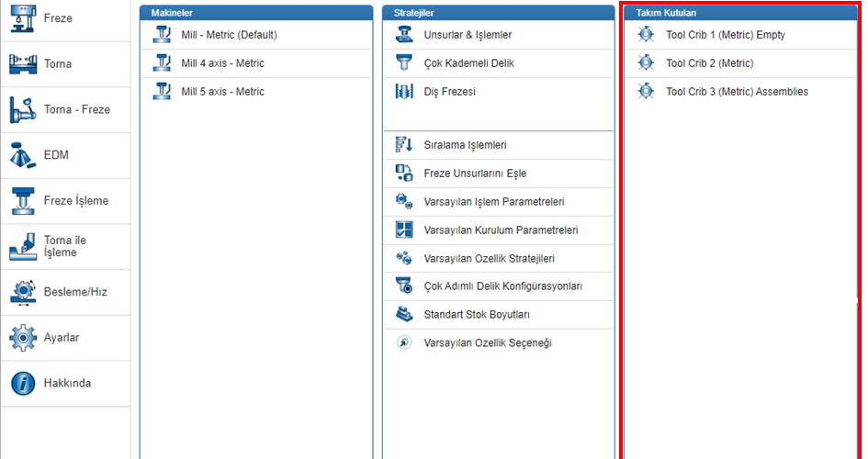The width and height of the screenshot is (868, 459).
Task: Click the Tool Crib 2 (Metric) icon
Action: point(645,63)
